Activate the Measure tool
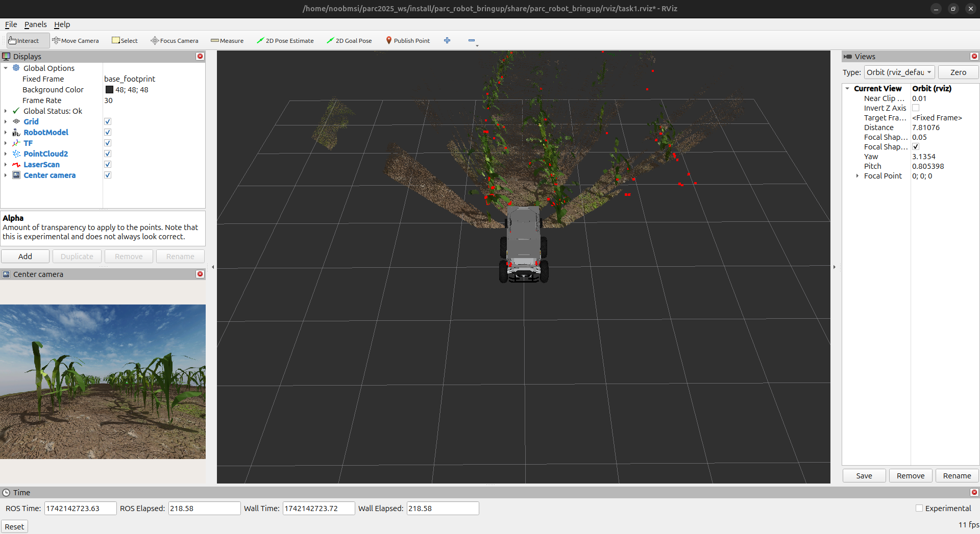This screenshot has height=534, width=980. pyautogui.click(x=227, y=41)
